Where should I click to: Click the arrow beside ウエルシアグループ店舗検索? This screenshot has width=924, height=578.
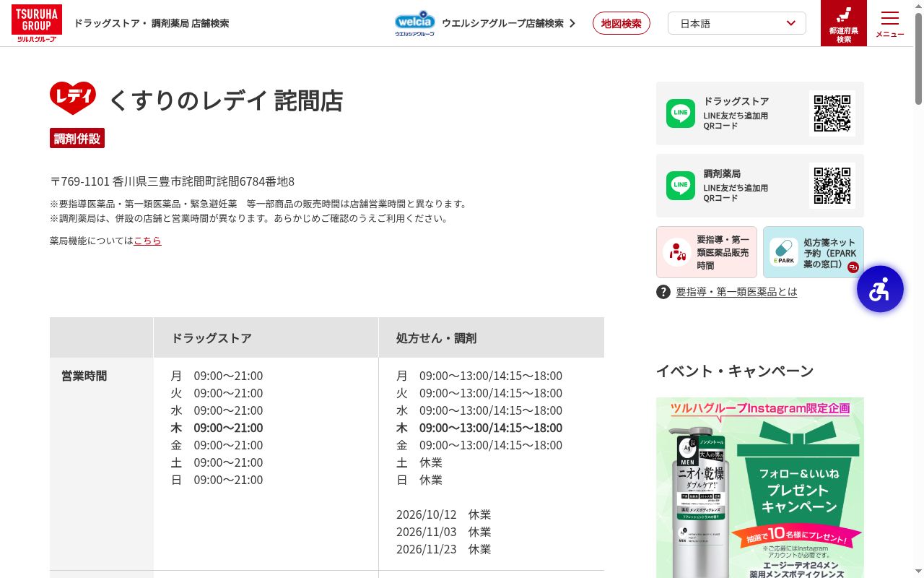coord(572,23)
